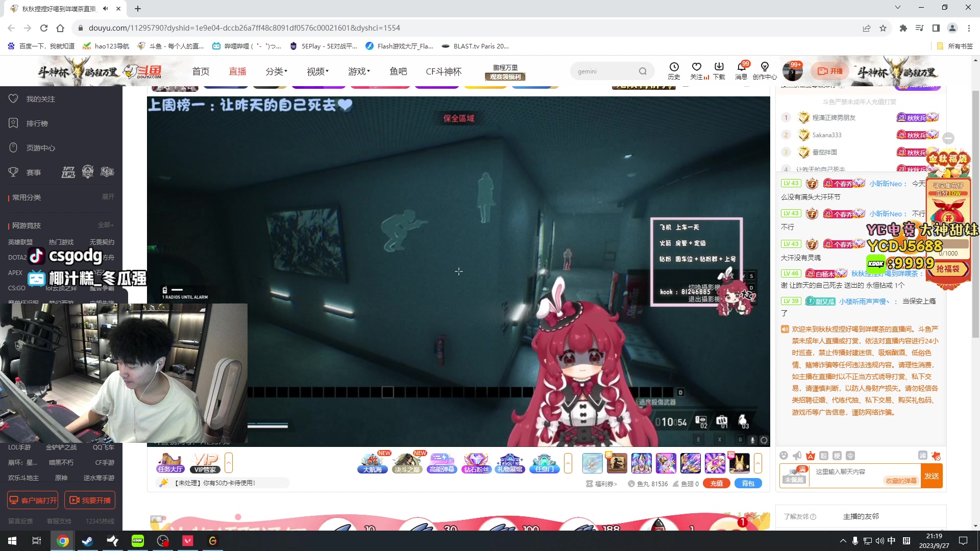
Task: Open 收藏的弹幕 saved danmaku chip
Action: 901,481
